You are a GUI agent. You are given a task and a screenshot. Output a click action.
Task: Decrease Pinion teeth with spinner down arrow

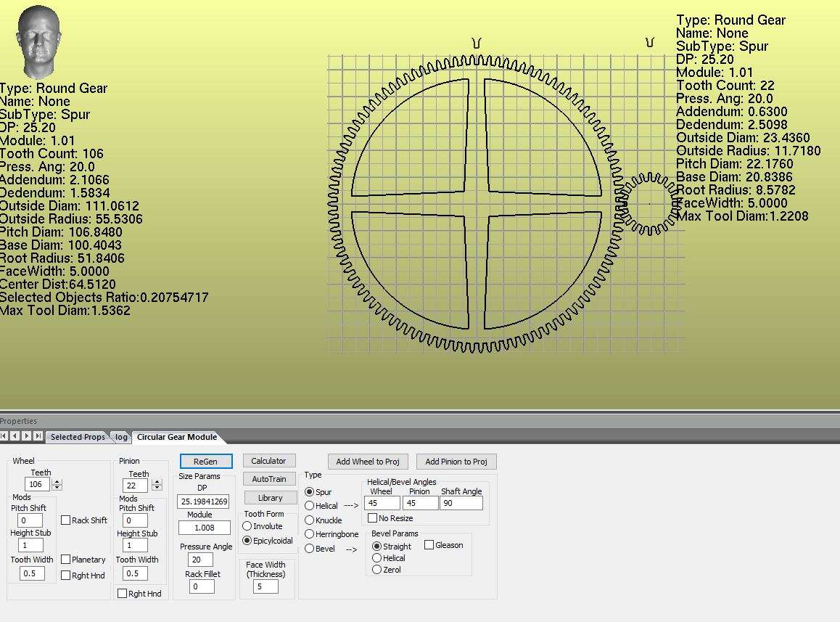pos(157,488)
